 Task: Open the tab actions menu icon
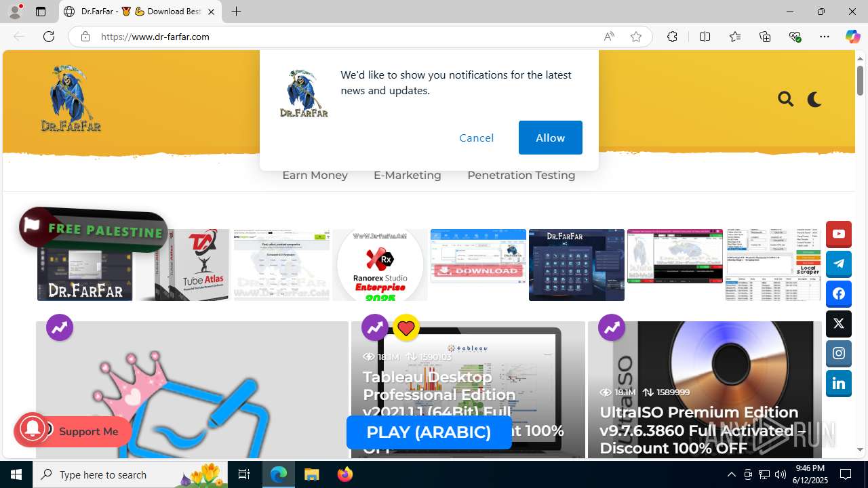point(41,12)
